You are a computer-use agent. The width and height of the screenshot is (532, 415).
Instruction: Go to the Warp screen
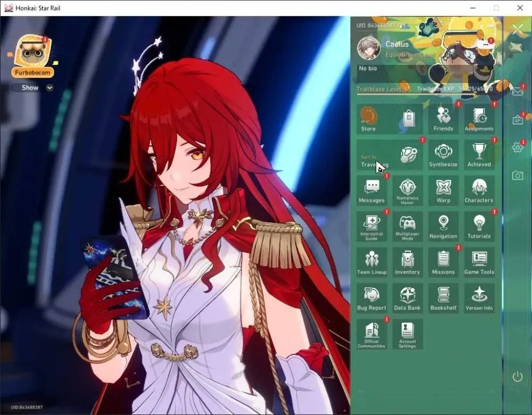443,190
